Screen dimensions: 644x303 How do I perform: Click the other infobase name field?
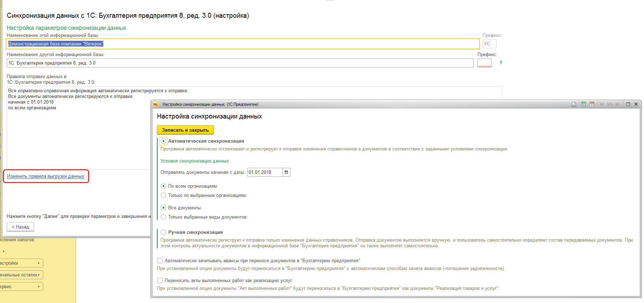[240, 63]
